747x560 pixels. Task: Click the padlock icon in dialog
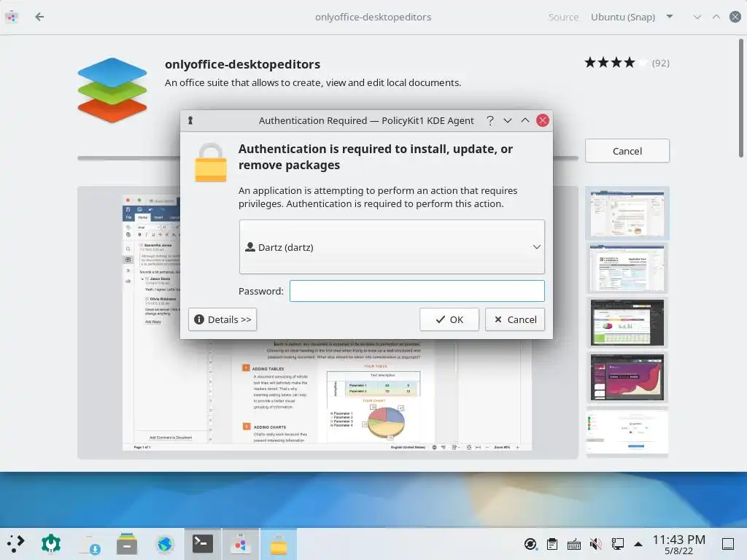(211, 163)
